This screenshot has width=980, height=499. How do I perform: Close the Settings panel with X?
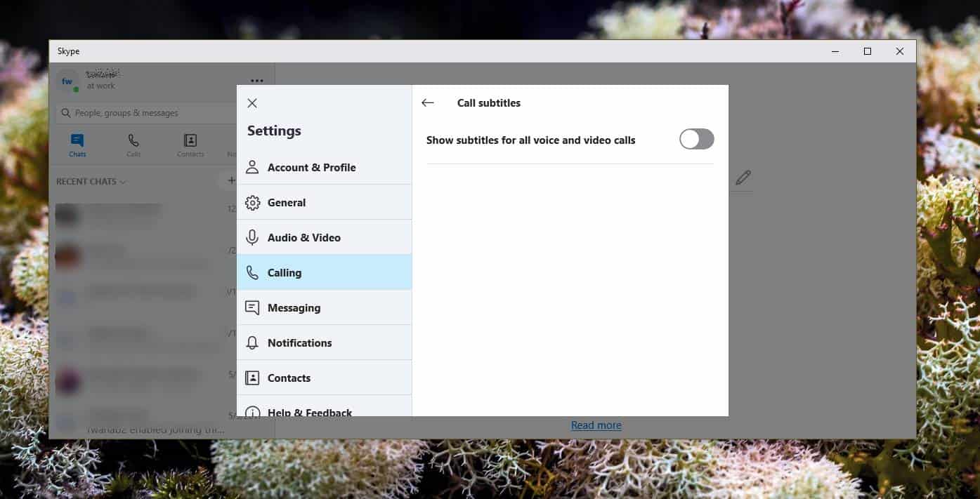click(252, 103)
